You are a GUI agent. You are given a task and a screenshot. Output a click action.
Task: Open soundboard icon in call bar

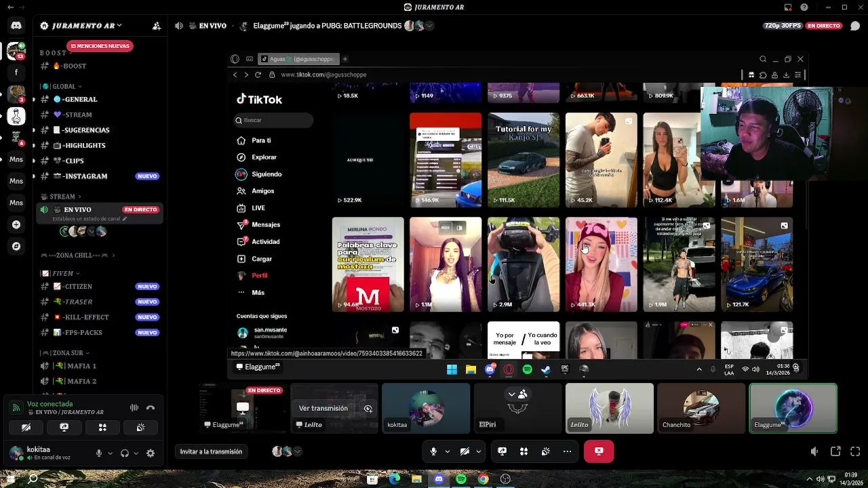pyautogui.click(x=545, y=451)
